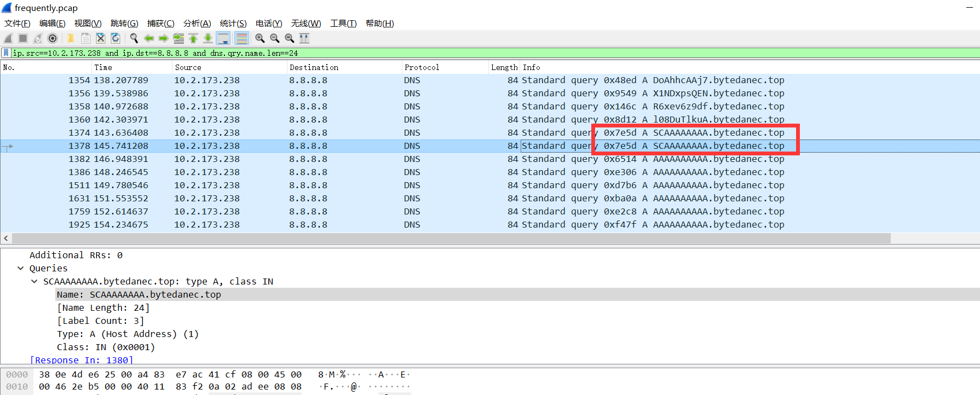The height and width of the screenshot is (395, 980).
Task: Click the packet list horizontal scrollbar thumb
Action: click(x=452, y=238)
